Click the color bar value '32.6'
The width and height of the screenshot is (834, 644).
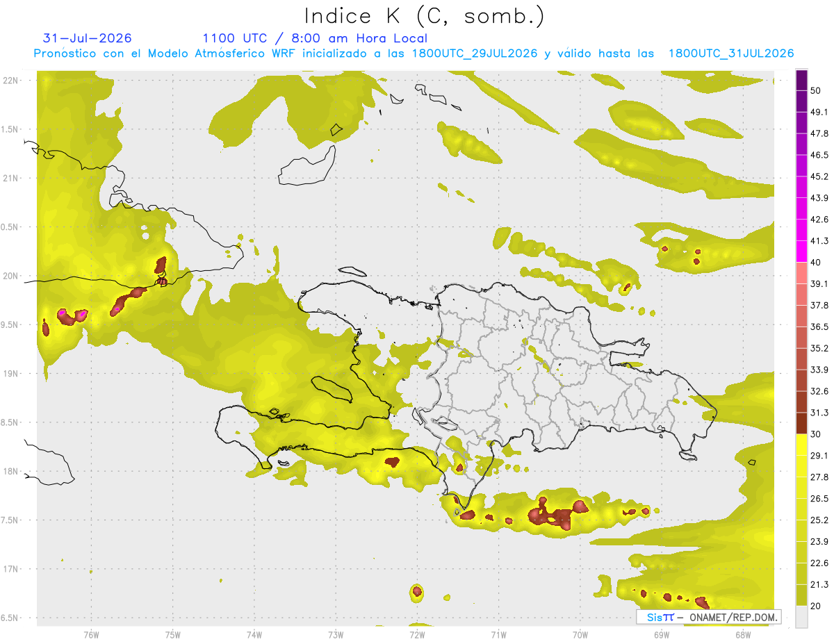(x=819, y=391)
